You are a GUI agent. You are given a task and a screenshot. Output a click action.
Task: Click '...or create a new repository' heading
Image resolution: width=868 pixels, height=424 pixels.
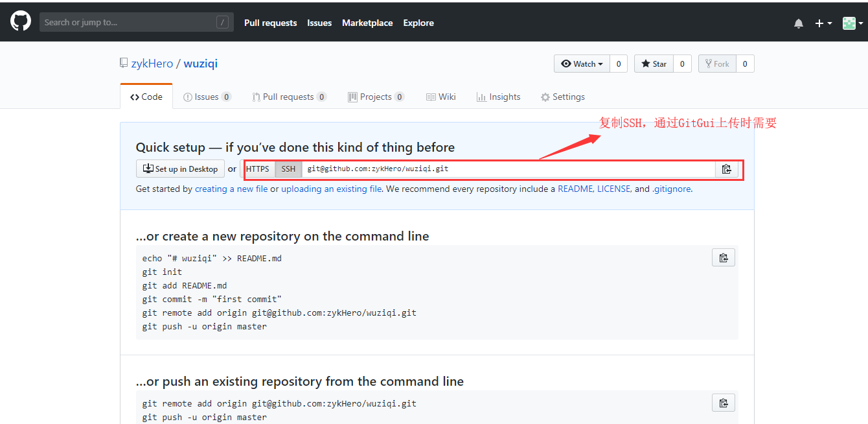point(282,236)
